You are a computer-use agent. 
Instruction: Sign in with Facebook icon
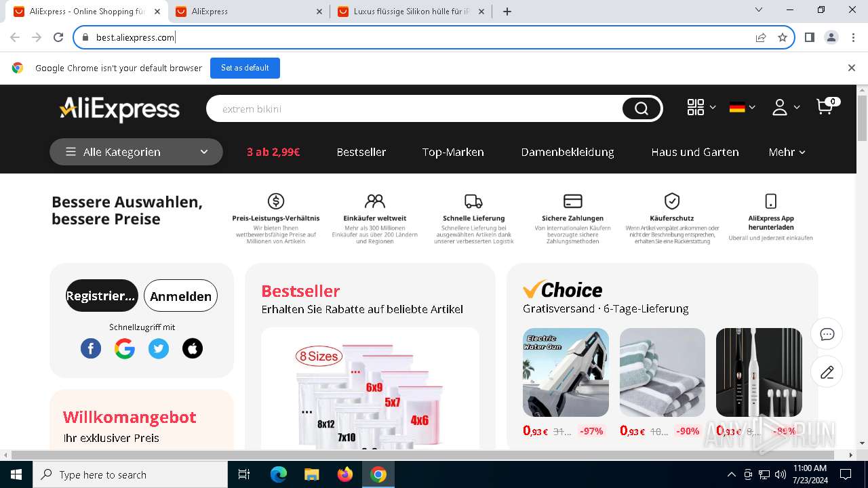coord(91,348)
